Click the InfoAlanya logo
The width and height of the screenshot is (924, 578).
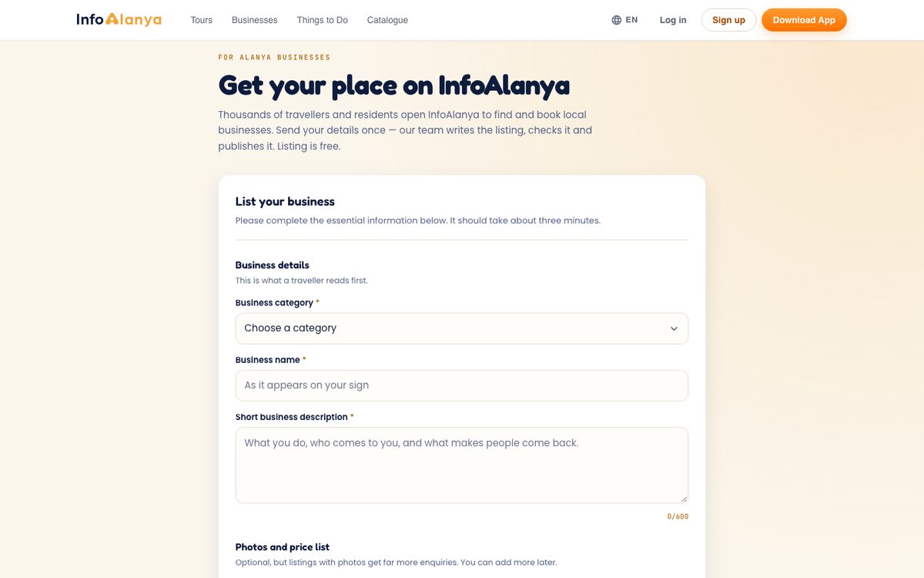click(119, 19)
